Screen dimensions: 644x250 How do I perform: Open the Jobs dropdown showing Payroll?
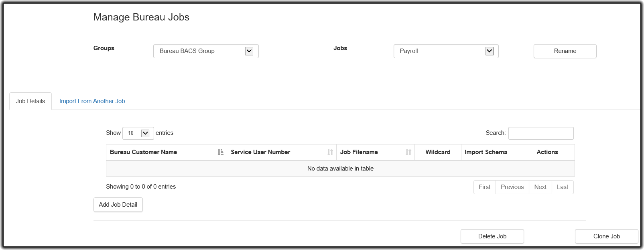point(446,51)
